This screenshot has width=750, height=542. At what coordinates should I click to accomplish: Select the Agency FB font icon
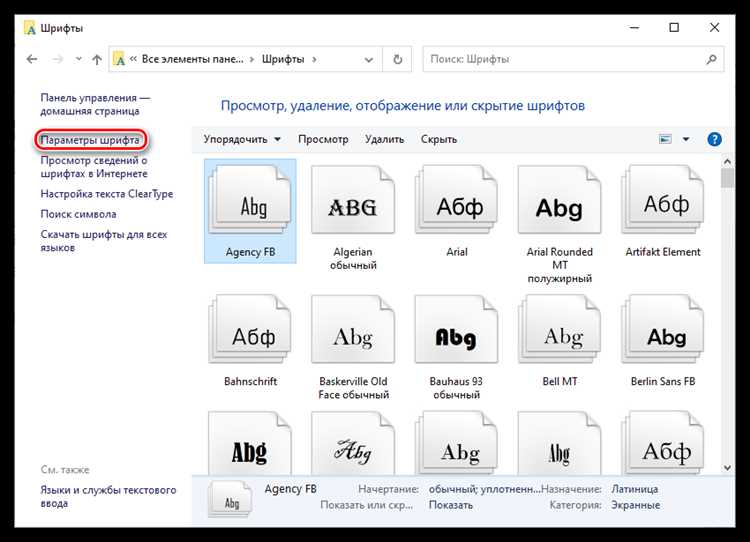pos(250,211)
